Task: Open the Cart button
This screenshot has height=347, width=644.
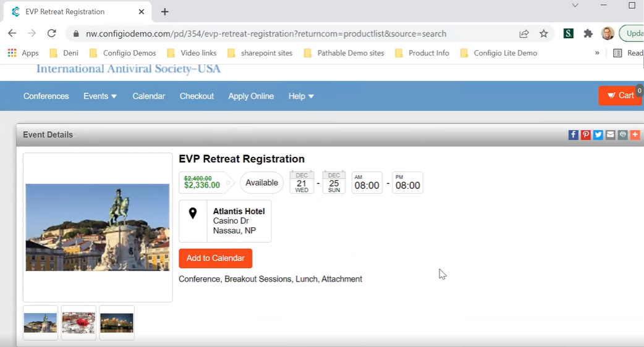Action: pyautogui.click(x=621, y=95)
